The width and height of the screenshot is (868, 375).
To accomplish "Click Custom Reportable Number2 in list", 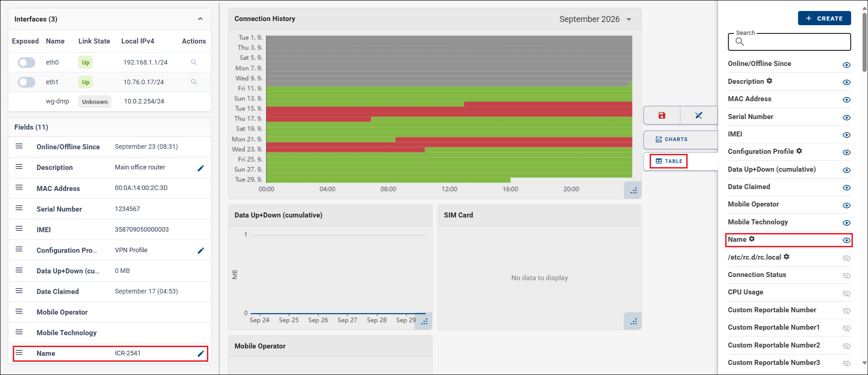I will pyautogui.click(x=774, y=345).
